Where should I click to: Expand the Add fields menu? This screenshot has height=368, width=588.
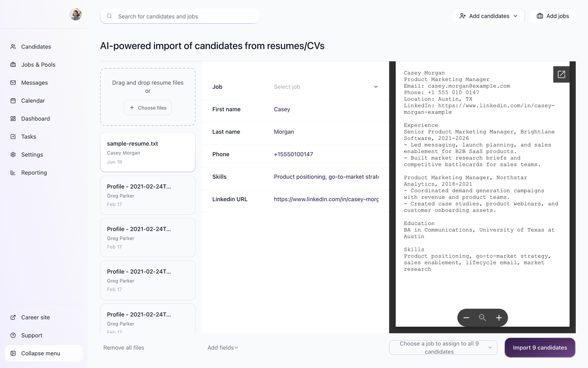tap(222, 348)
